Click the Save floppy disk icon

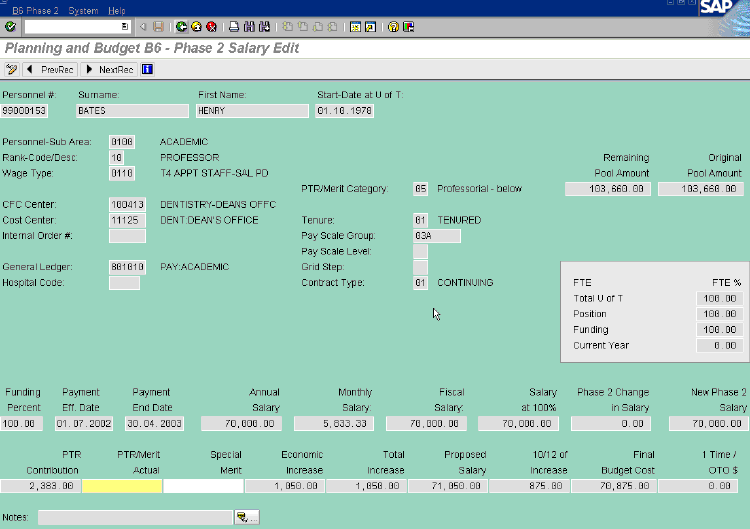(158, 27)
